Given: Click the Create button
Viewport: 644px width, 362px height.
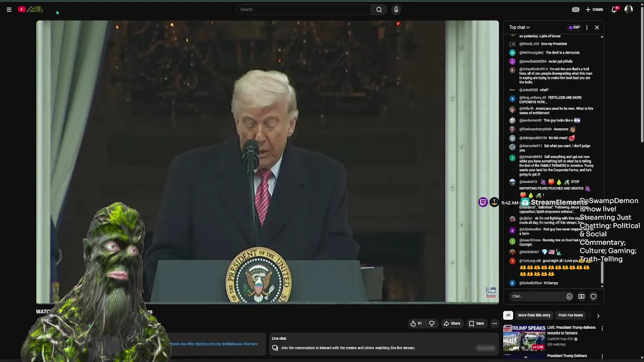Looking at the screenshot, I should point(594,10).
